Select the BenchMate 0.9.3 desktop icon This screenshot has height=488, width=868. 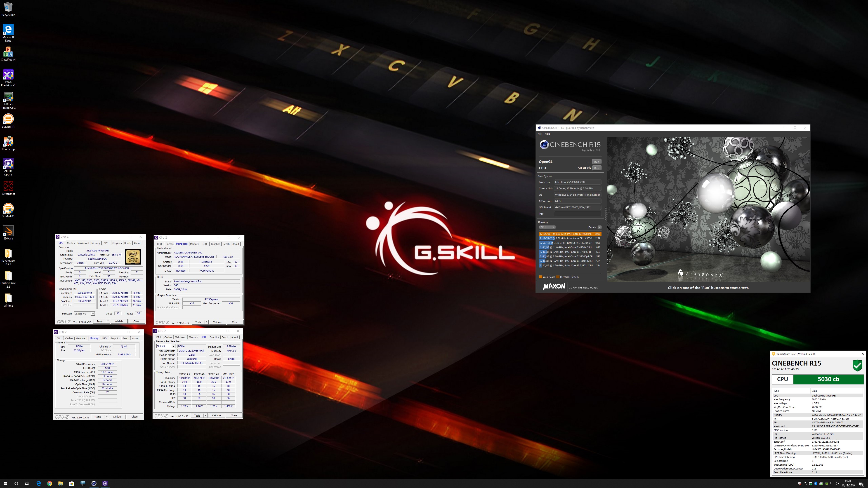click(x=8, y=257)
